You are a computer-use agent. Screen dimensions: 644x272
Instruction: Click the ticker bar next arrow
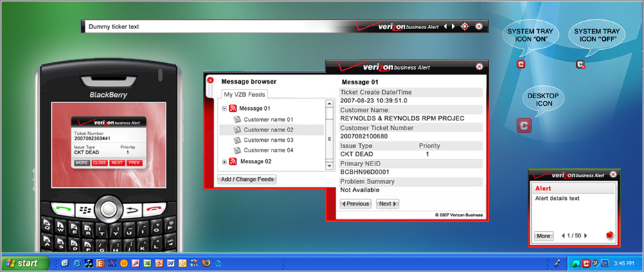point(454,26)
